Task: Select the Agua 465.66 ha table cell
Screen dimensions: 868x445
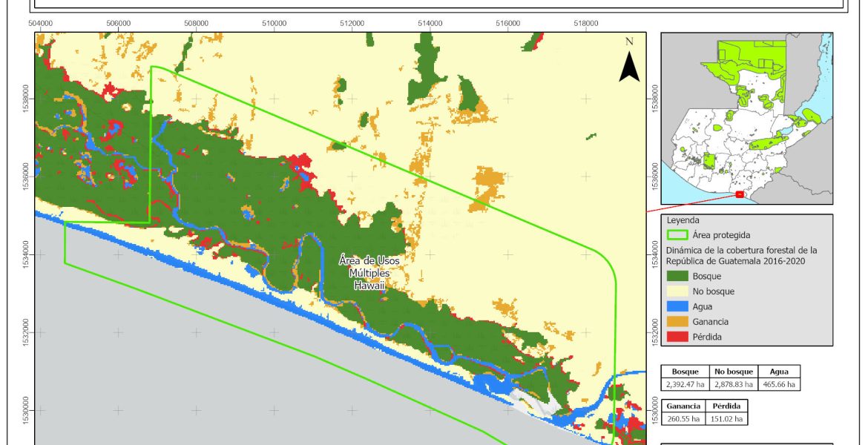Action: pyautogui.click(x=780, y=384)
